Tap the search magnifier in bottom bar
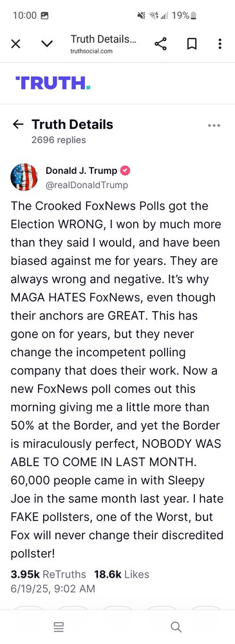The width and height of the screenshot is (235, 644). coord(176,627)
